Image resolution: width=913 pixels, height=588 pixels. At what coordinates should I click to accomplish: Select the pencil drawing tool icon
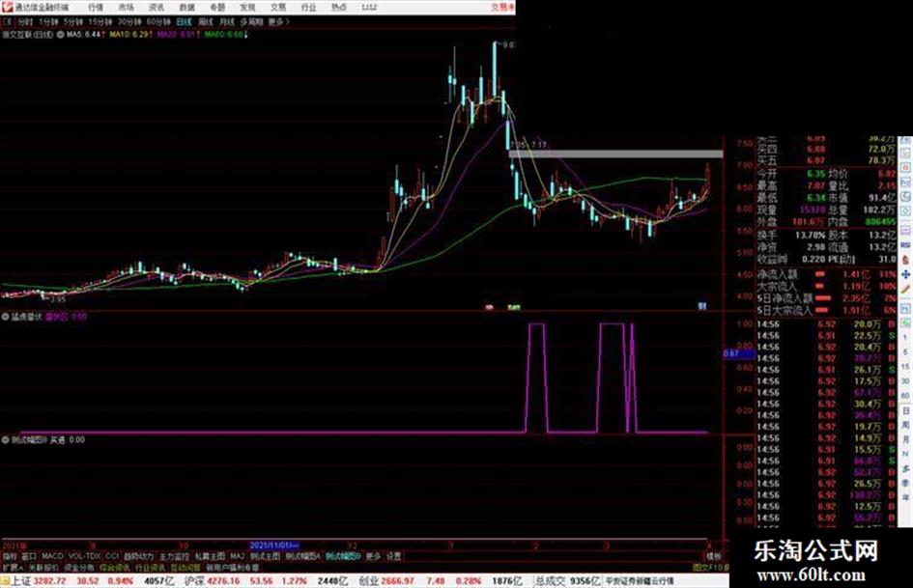(x=905, y=289)
